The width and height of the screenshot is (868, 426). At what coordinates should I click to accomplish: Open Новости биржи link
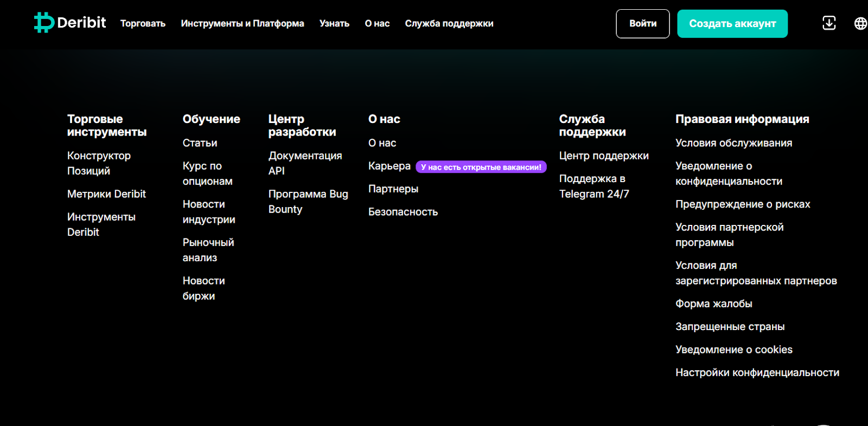(x=204, y=288)
